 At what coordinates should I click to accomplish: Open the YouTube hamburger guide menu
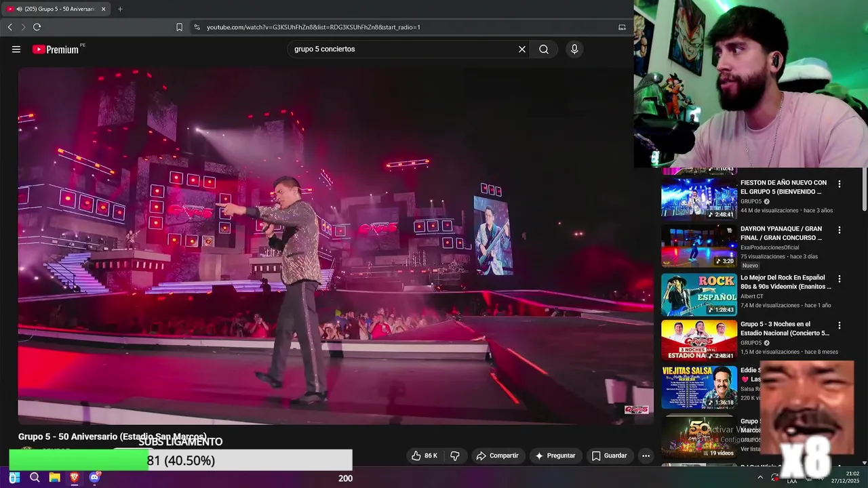[x=16, y=49]
